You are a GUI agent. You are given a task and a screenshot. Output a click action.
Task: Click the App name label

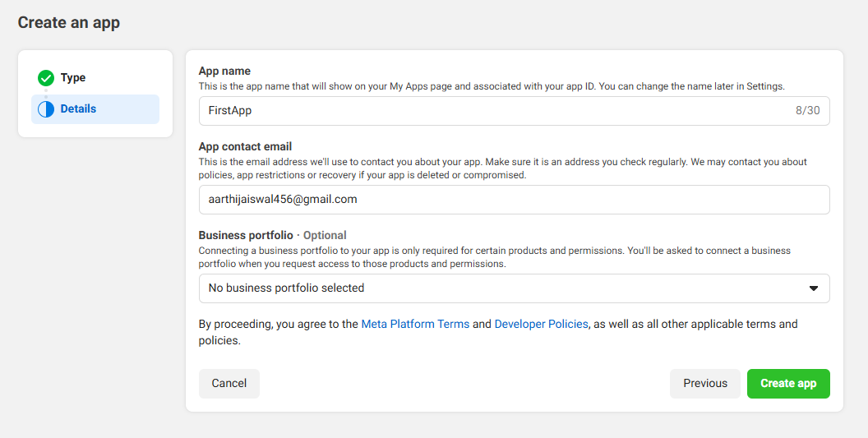click(224, 71)
